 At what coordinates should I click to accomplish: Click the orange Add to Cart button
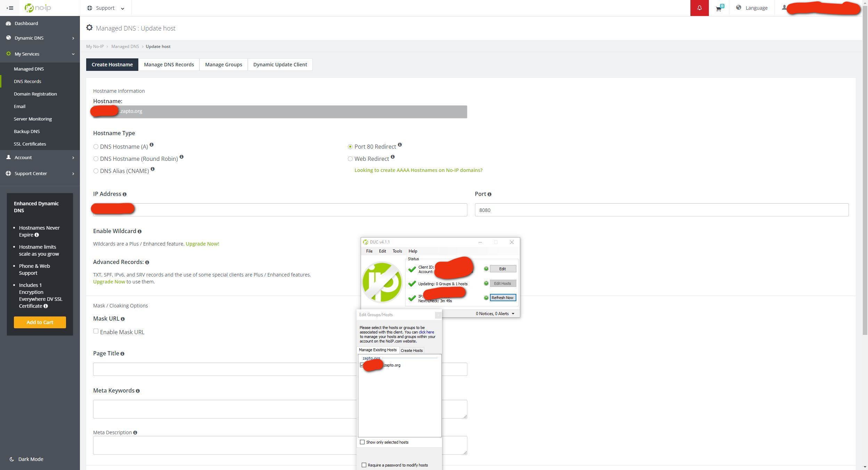click(x=40, y=322)
